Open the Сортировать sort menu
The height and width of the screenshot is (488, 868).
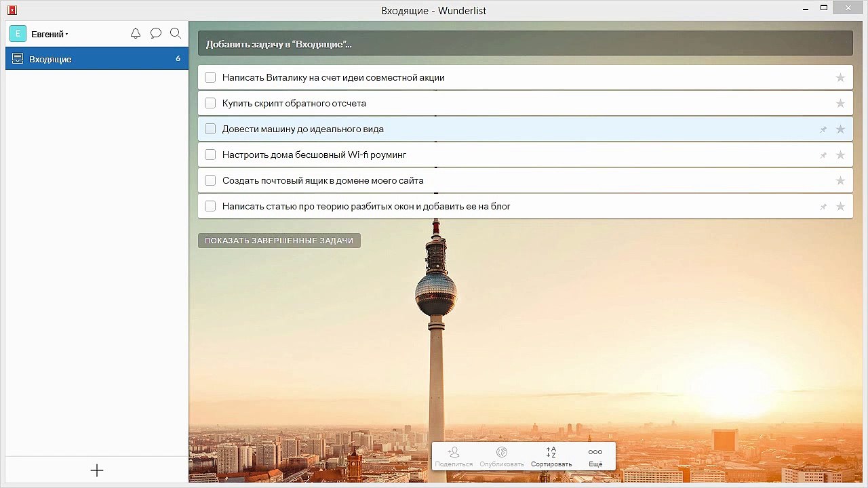pos(551,456)
